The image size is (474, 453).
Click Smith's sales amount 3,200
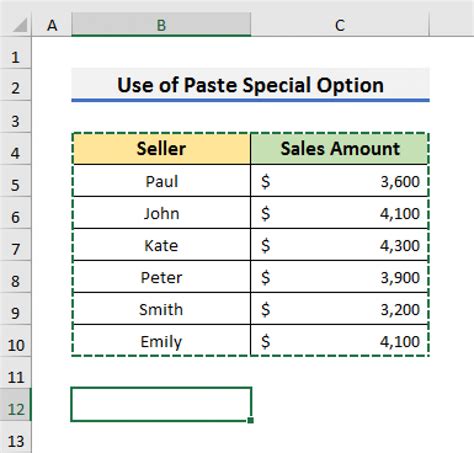tap(340, 309)
